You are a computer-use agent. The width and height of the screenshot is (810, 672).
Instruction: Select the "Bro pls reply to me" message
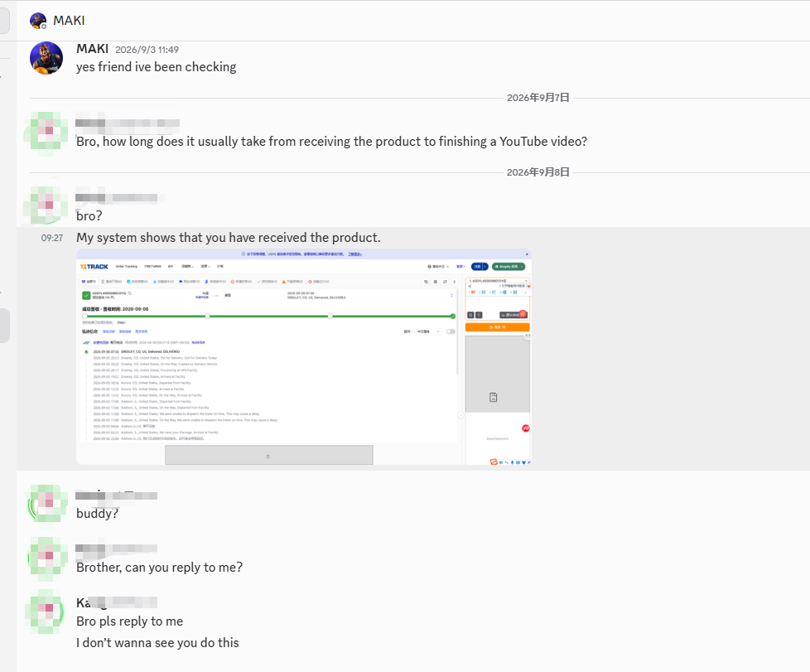point(130,621)
